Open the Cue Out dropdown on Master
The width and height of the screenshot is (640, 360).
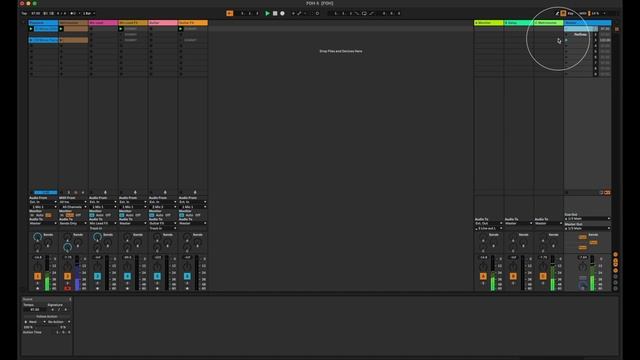(x=587, y=219)
